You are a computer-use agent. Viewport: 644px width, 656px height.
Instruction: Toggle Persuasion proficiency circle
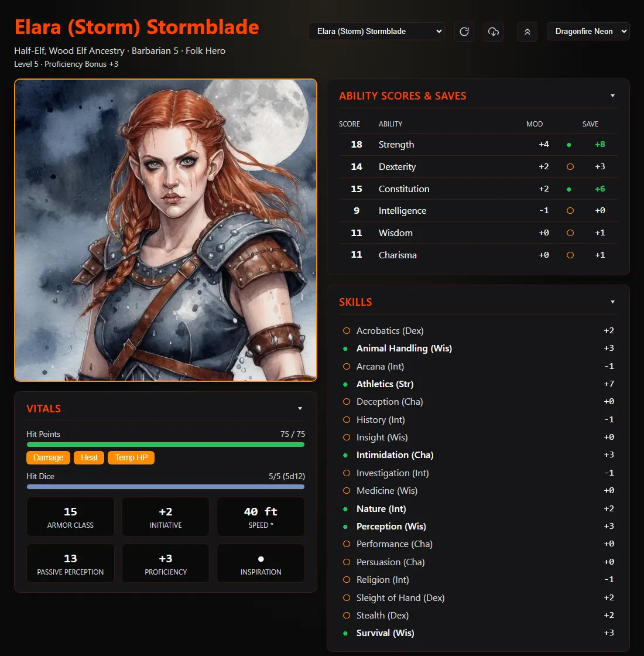coord(346,562)
